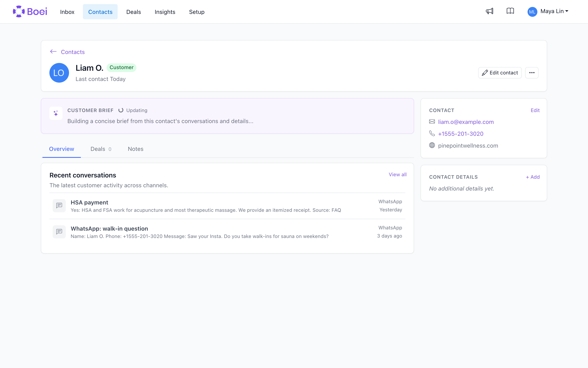Screen dimensions: 588x368
Task: Open the HSA payment conversation
Action: click(227, 206)
